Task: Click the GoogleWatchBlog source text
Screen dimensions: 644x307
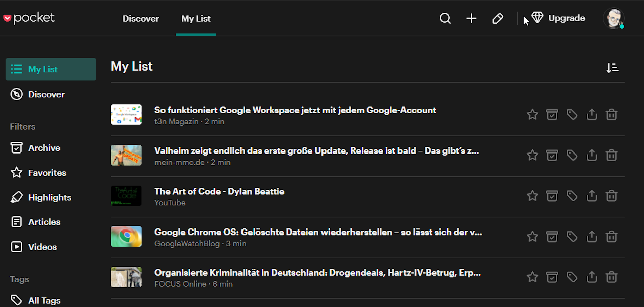Action: coord(187,244)
